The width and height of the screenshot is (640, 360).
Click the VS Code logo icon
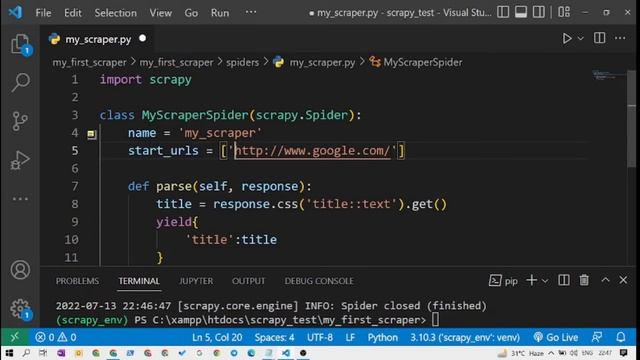click(x=16, y=12)
